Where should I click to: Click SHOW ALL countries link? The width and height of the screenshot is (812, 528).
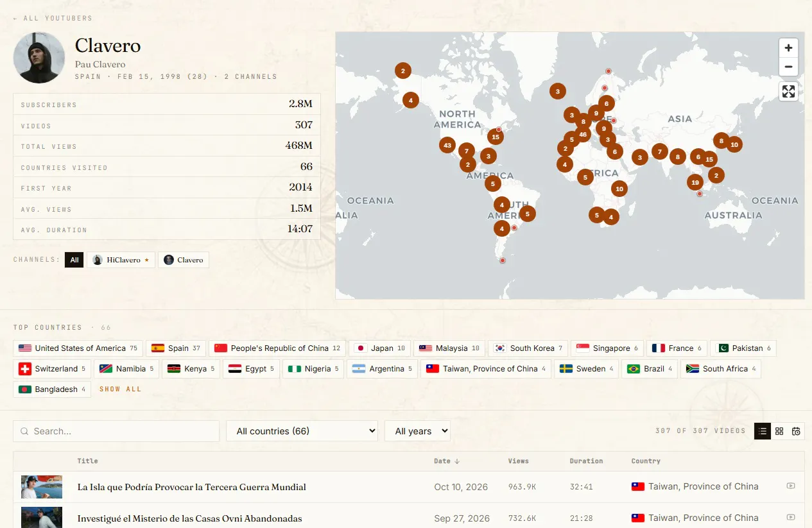(x=120, y=389)
